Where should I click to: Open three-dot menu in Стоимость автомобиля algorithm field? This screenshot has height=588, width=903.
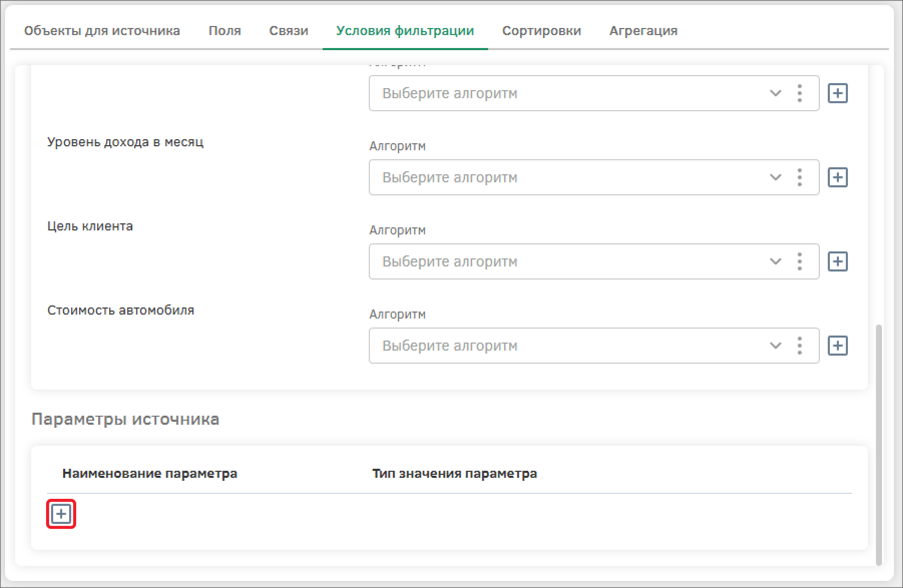point(799,346)
